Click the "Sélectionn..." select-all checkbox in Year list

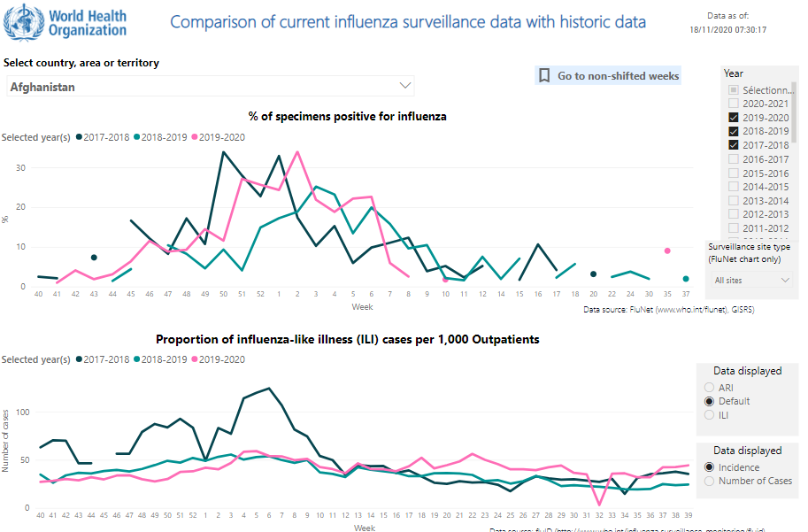[734, 89]
